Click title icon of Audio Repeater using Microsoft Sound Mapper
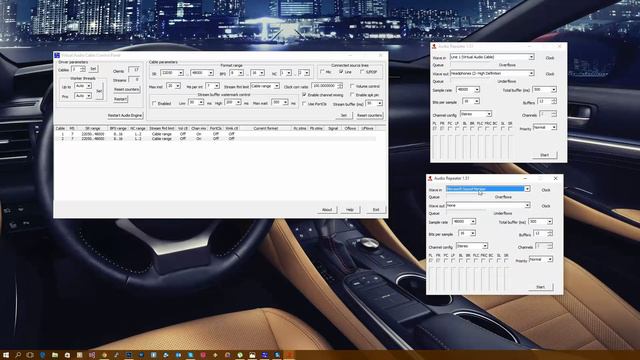 [430, 178]
